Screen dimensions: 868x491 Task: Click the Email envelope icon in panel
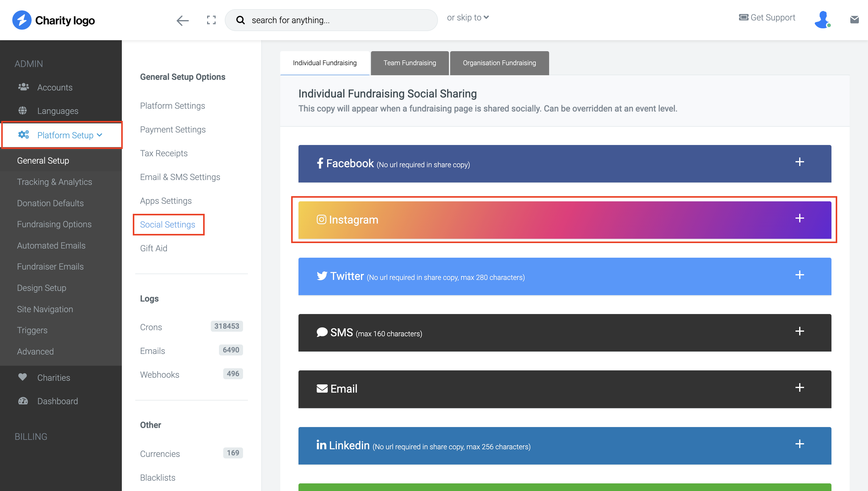pos(322,388)
